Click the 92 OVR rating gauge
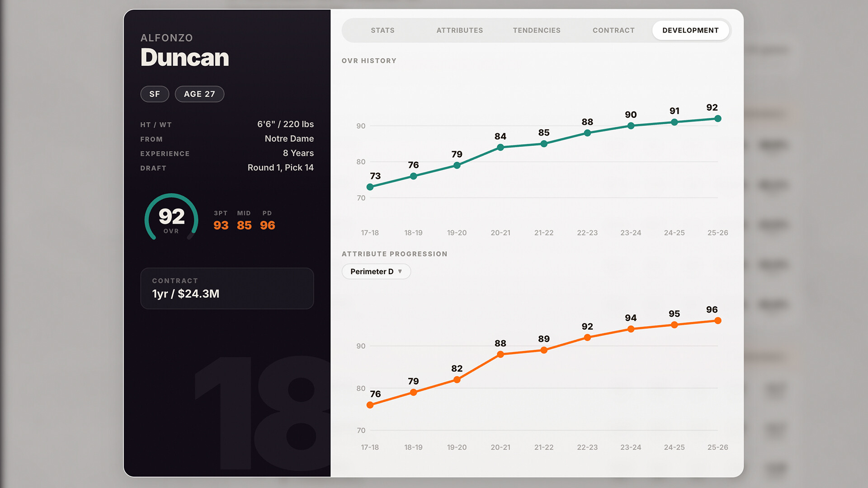 click(171, 218)
